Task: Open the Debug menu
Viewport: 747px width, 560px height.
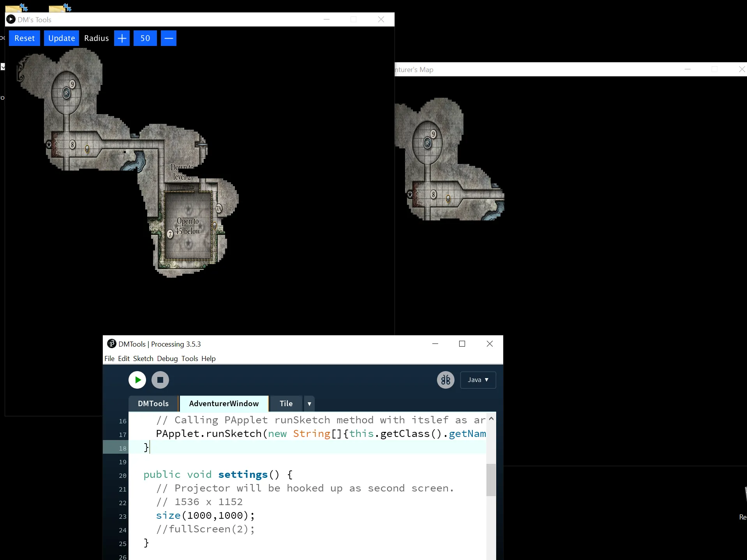Action: point(167,359)
